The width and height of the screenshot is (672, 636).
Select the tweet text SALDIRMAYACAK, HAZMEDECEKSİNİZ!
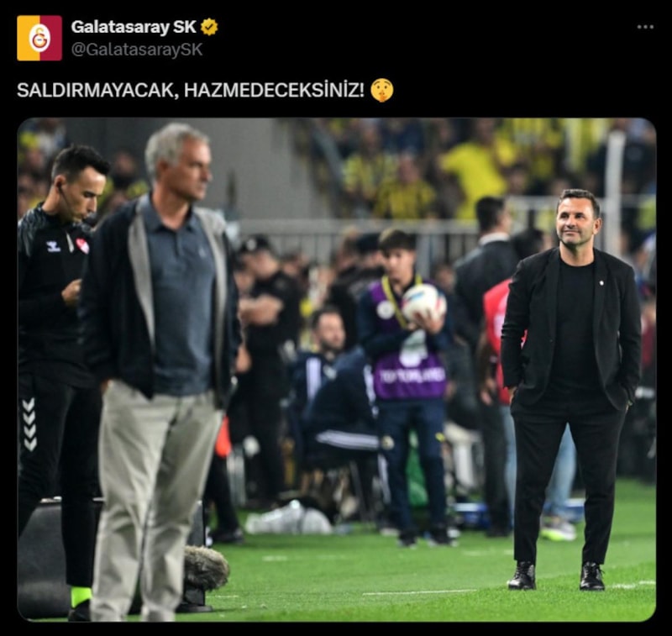pyautogui.click(x=191, y=90)
